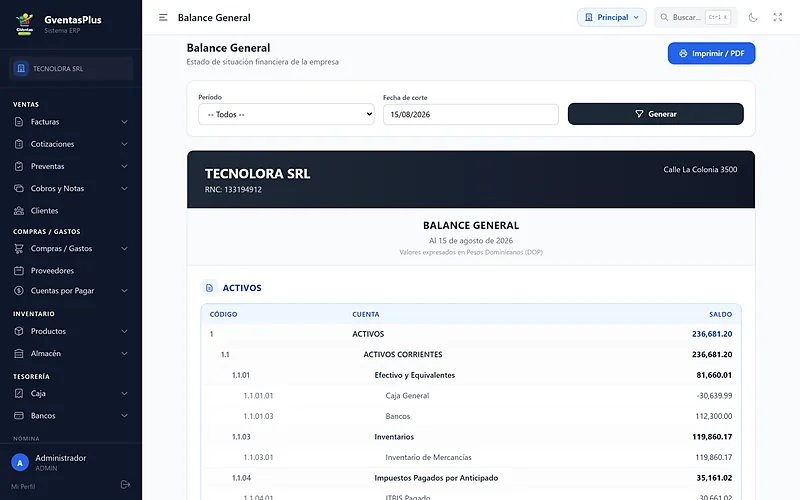This screenshot has width=800, height=500.
Task: Expand the Preventas submenu chevron
Action: tap(124, 166)
